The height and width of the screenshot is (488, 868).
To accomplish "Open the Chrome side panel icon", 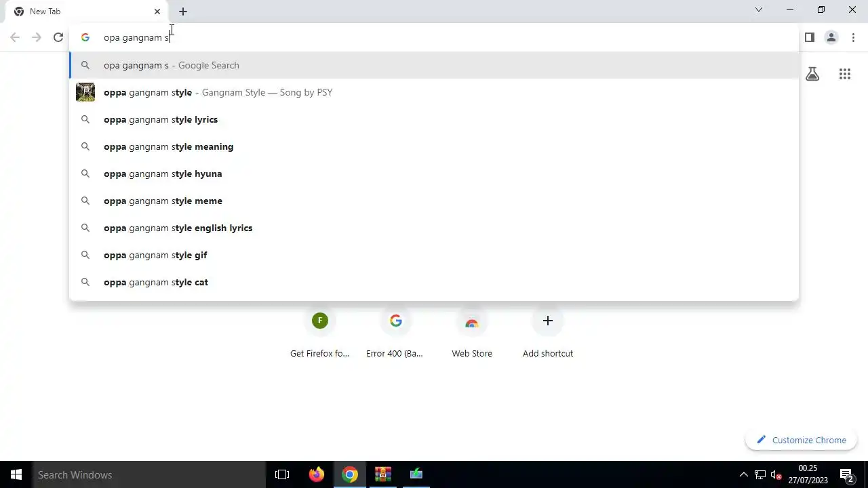I will click(810, 37).
